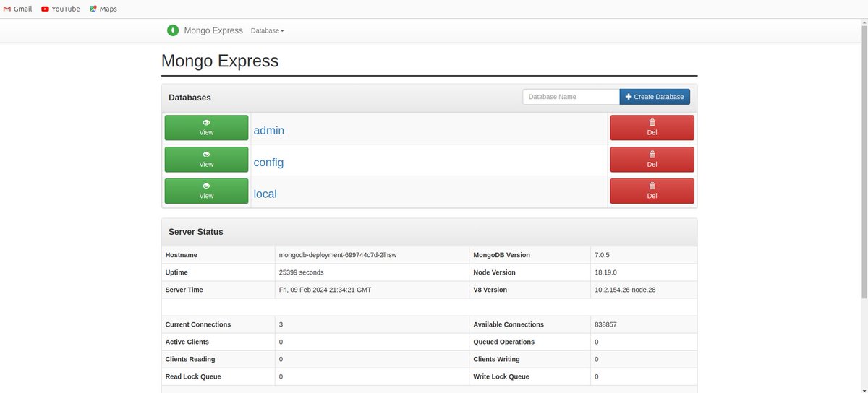The width and height of the screenshot is (868, 393).
Task: Delete the local database
Action: pyautogui.click(x=652, y=191)
